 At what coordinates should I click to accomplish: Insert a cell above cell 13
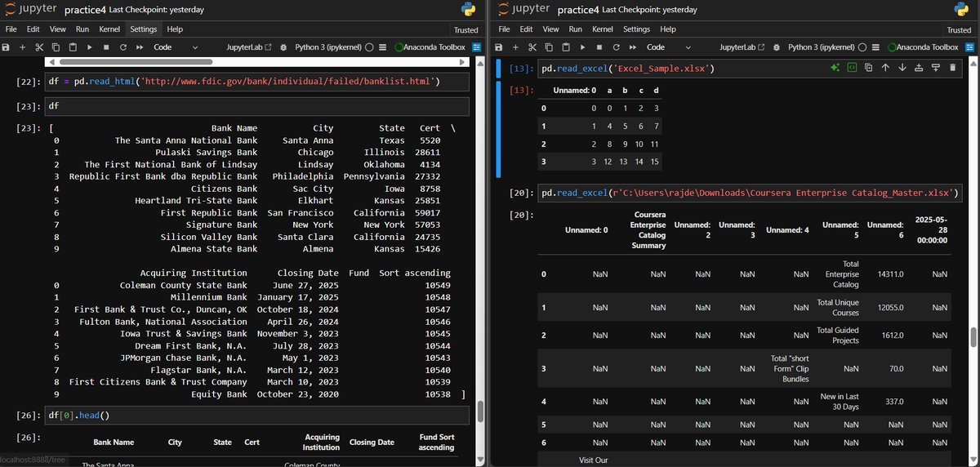[919, 68]
